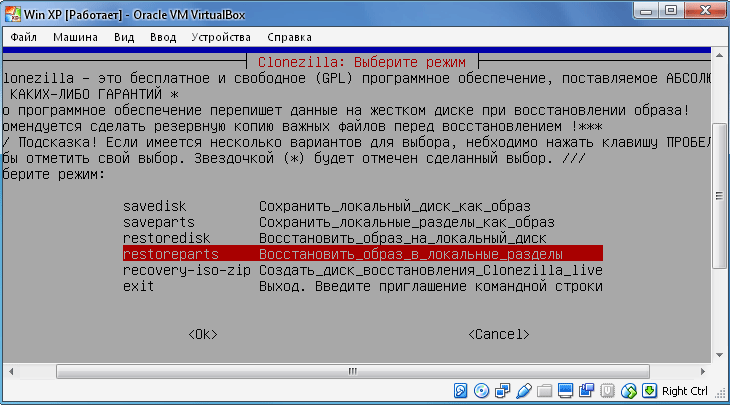Click the hard disk activity icon
This screenshot has height=405, width=730.
click(461, 390)
